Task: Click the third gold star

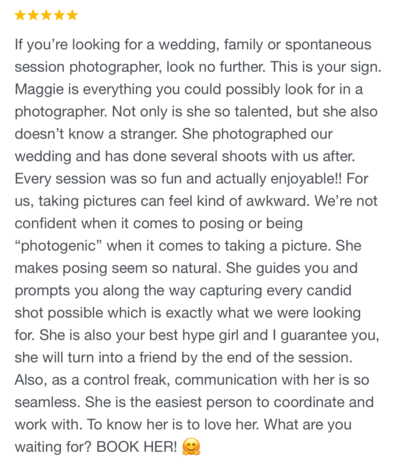Action: click(x=46, y=15)
